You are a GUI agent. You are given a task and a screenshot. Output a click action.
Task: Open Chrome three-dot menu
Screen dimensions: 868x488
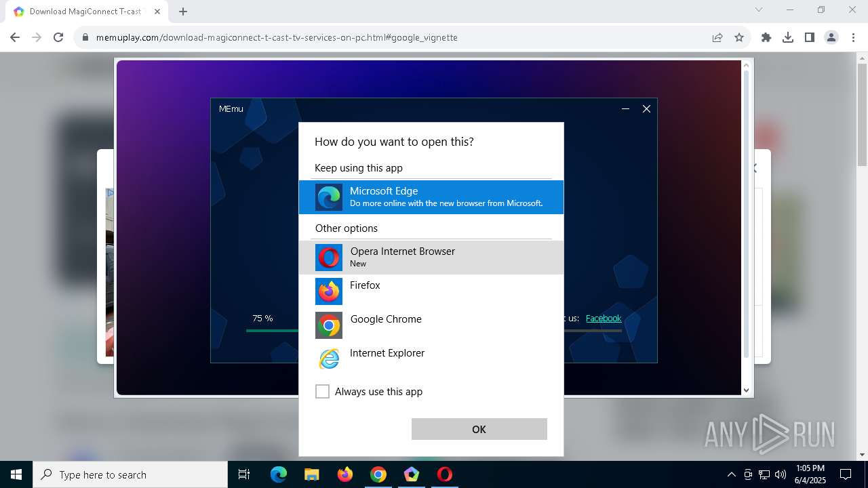(x=853, y=37)
